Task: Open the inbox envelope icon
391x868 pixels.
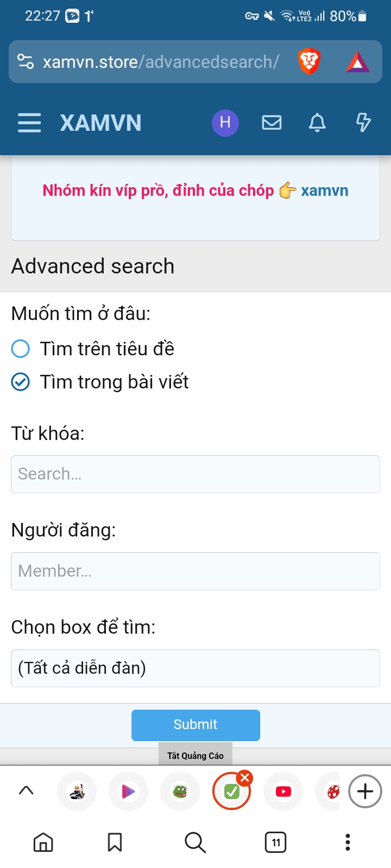Action: [x=272, y=123]
